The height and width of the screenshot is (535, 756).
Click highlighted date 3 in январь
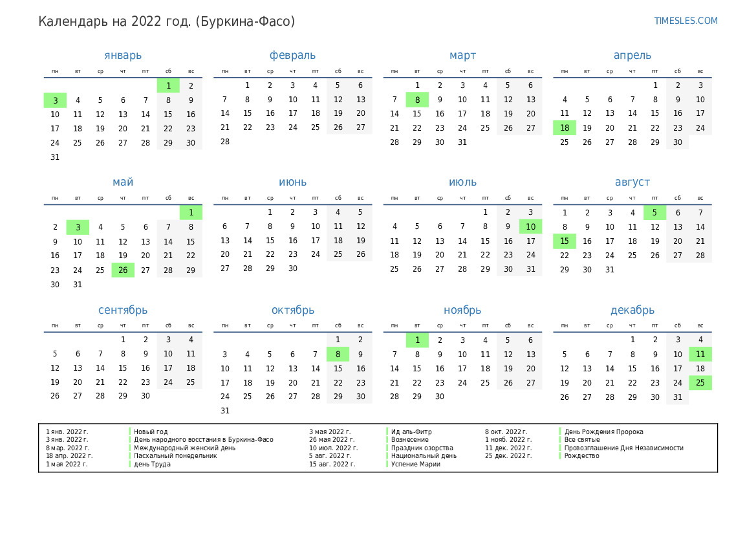coord(55,100)
